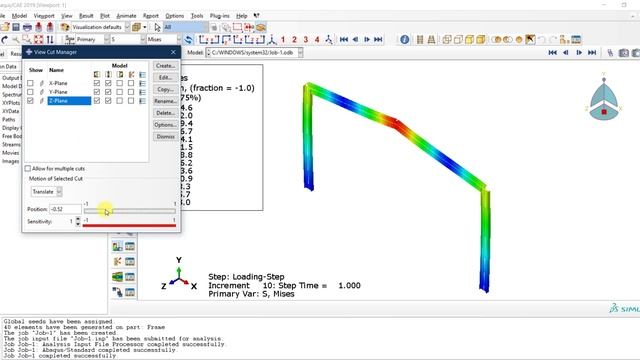Click the auto-fit view icon

coord(38,40)
